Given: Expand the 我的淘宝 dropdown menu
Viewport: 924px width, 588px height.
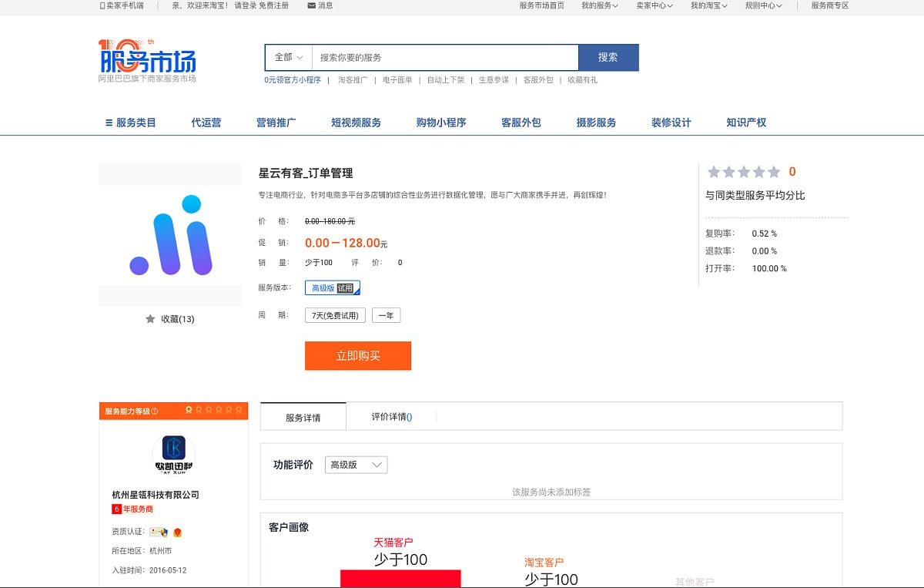Looking at the screenshot, I should point(709,5).
